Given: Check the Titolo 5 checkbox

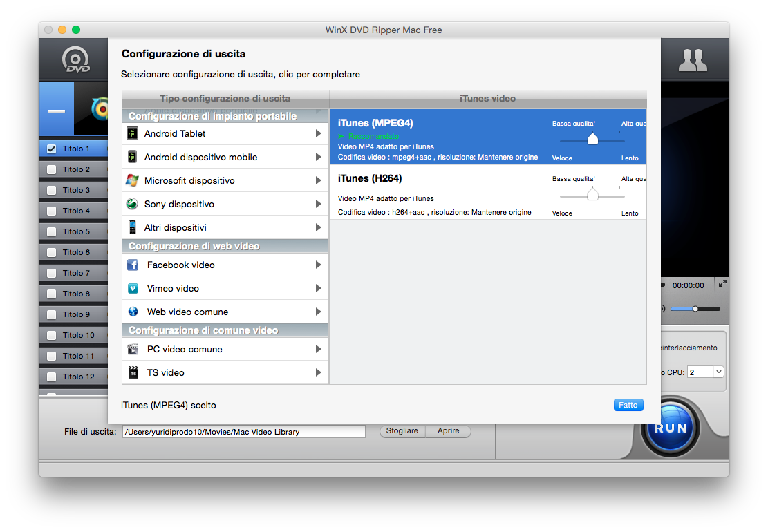Looking at the screenshot, I should 51,231.
